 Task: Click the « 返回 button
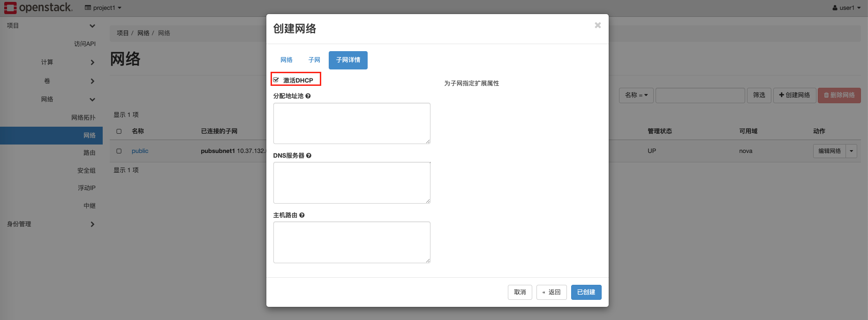[551, 292]
